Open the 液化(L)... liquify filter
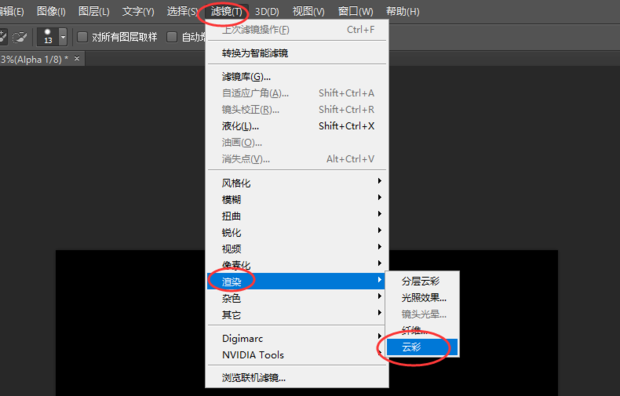The image size is (620, 396). tap(297, 126)
